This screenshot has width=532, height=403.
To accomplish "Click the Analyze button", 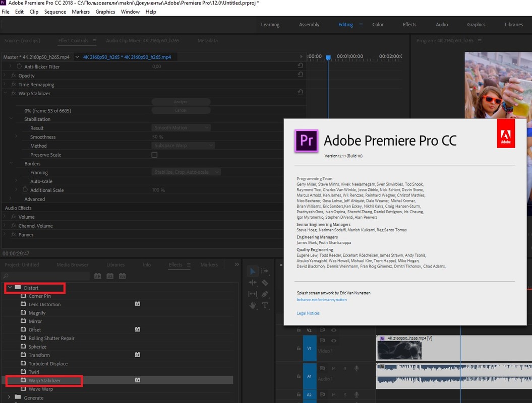I will [x=181, y=102].
